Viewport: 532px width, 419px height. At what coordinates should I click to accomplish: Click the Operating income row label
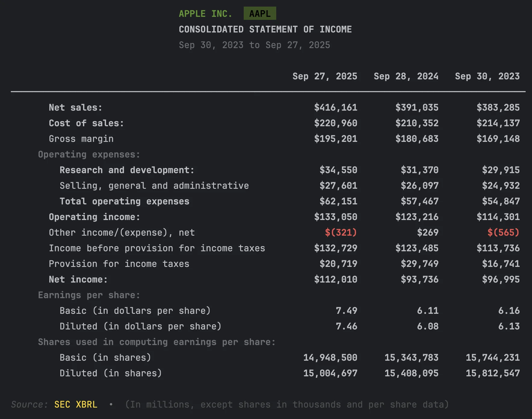coord(94,217)
